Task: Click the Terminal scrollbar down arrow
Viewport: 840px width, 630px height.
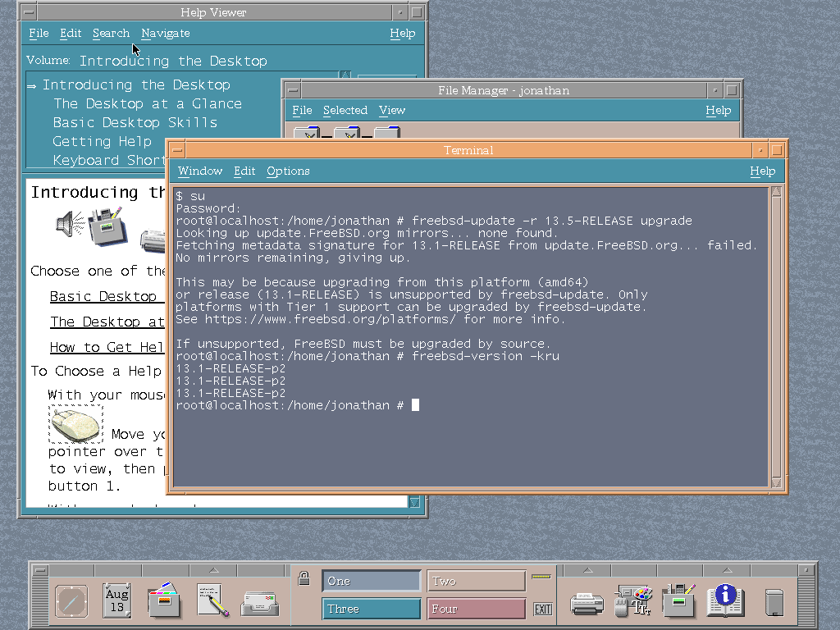Action: [x=776, y=482]
